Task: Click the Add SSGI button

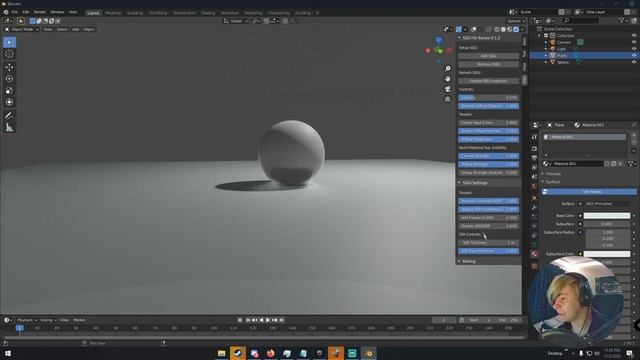Action: click(x=489, y=56)
